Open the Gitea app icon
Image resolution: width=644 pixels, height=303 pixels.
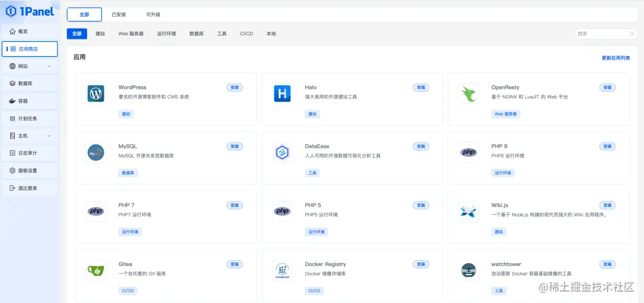[x=95, y=270]
